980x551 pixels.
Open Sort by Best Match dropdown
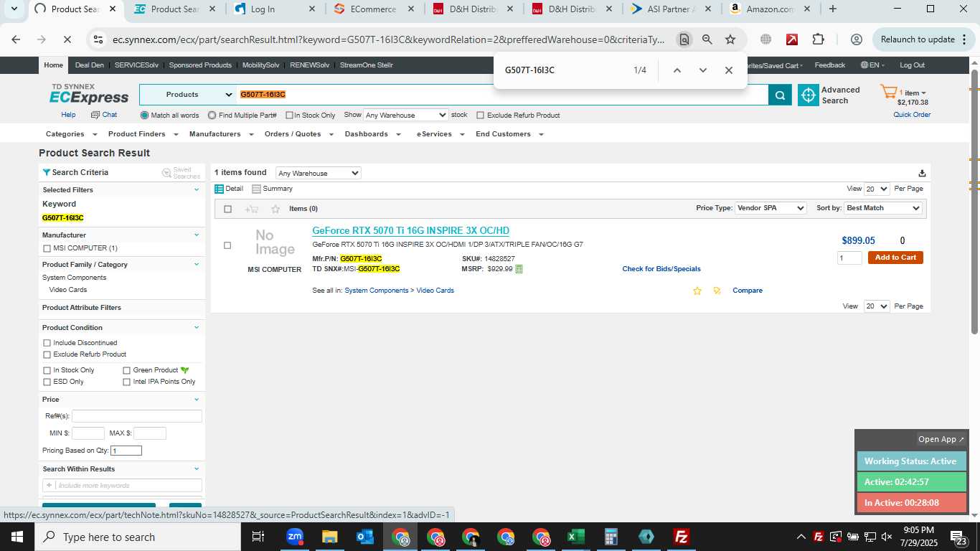click(883, 208)
